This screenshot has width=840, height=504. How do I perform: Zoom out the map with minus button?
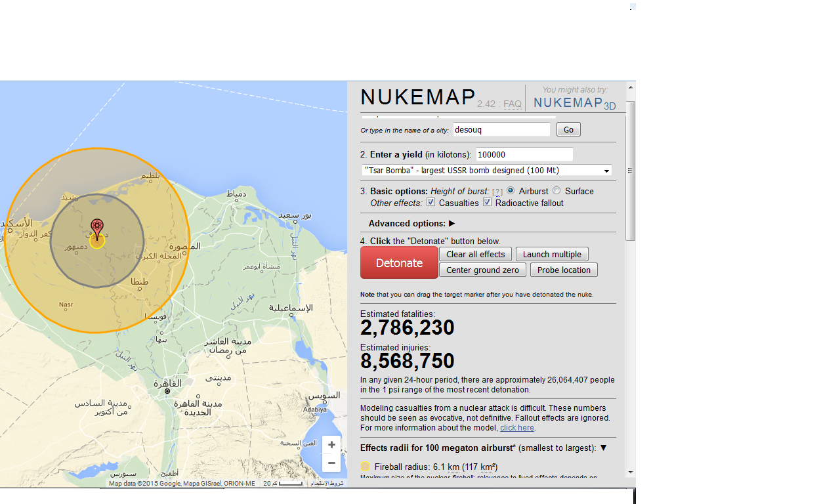pos(331,463)
